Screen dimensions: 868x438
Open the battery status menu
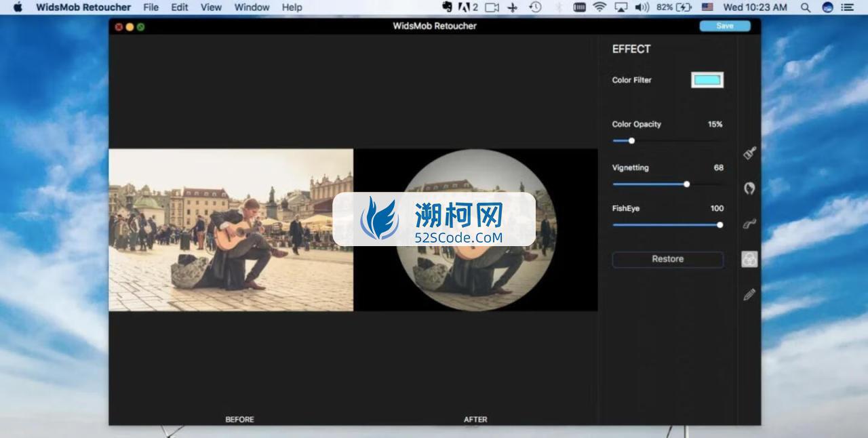click(x=684, y=7)
